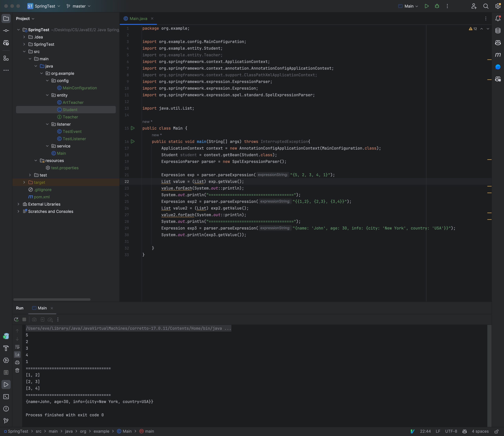
Task: Open the Commit tool window
Action: coord(6,31)
